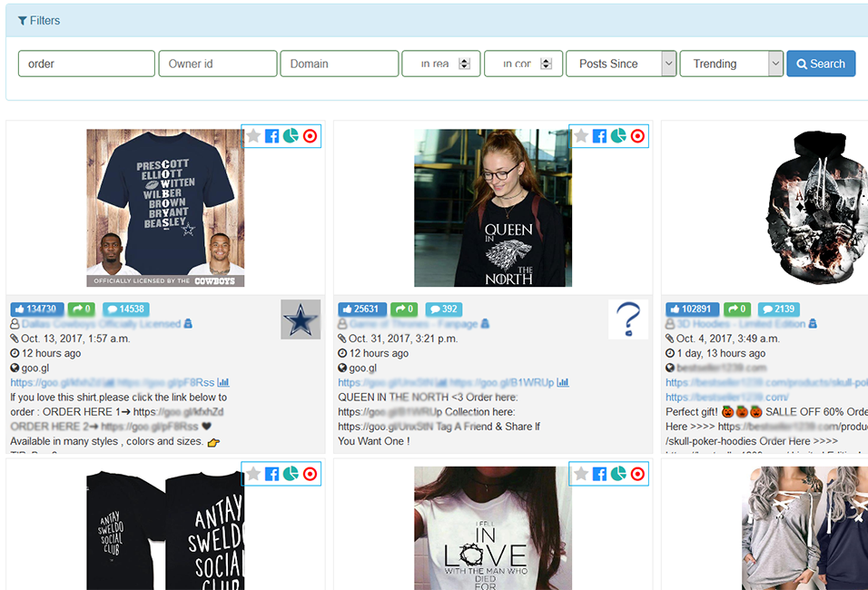Star the Queen in the North post
868x590 pixels.
[x=581, y=135]
